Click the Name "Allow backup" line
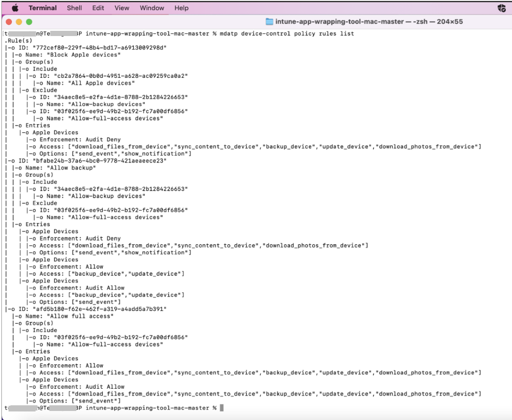512x420 pixels. coord(61,168)
